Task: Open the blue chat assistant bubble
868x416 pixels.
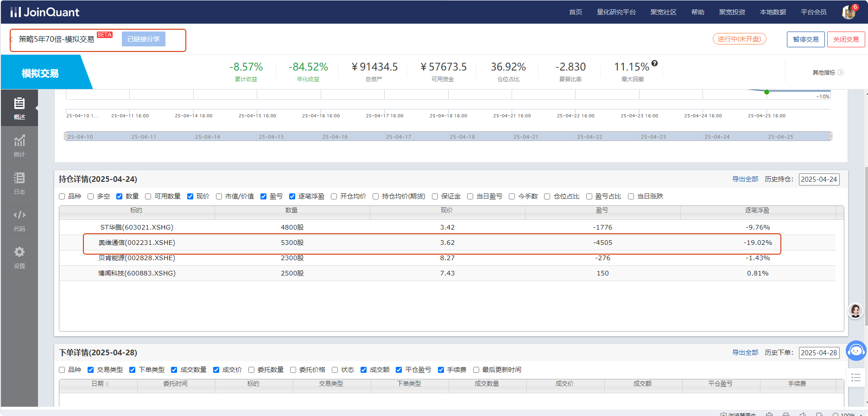Action: (x=856, y=351)
